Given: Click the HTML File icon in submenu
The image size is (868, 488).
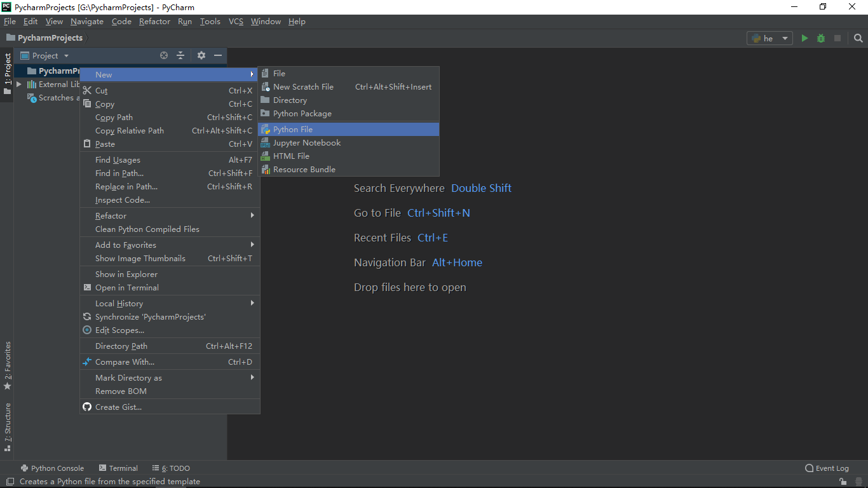Looking at the screenshot, I should 266,156.
